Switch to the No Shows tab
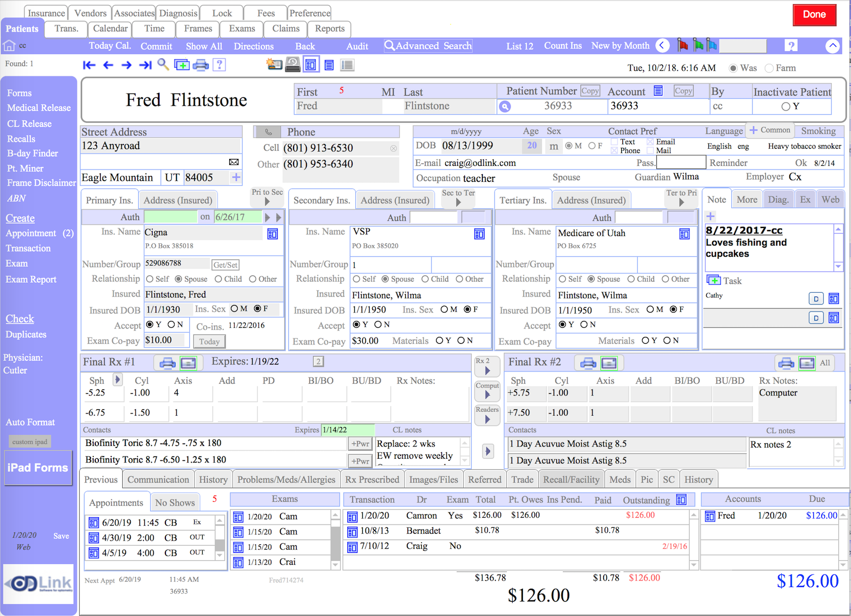 point(175,502)
